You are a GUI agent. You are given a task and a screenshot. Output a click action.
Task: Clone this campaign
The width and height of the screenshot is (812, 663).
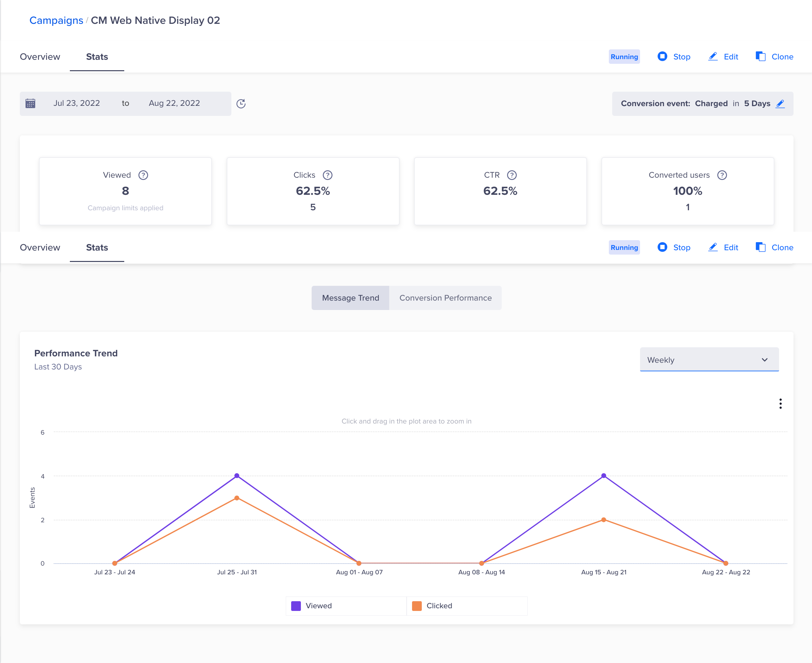click(775, 56)
